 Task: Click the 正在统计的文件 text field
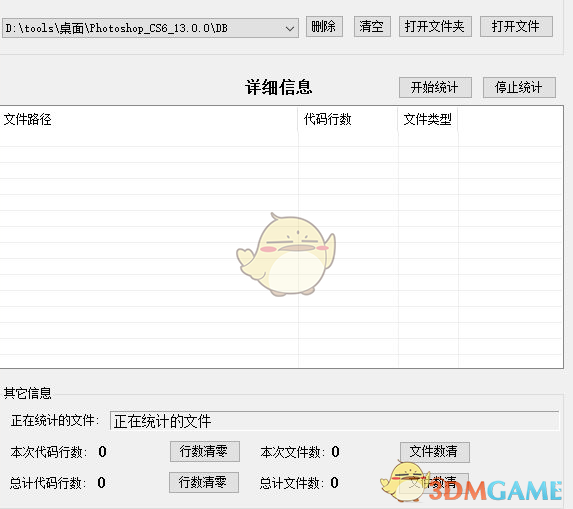[334, 421]
